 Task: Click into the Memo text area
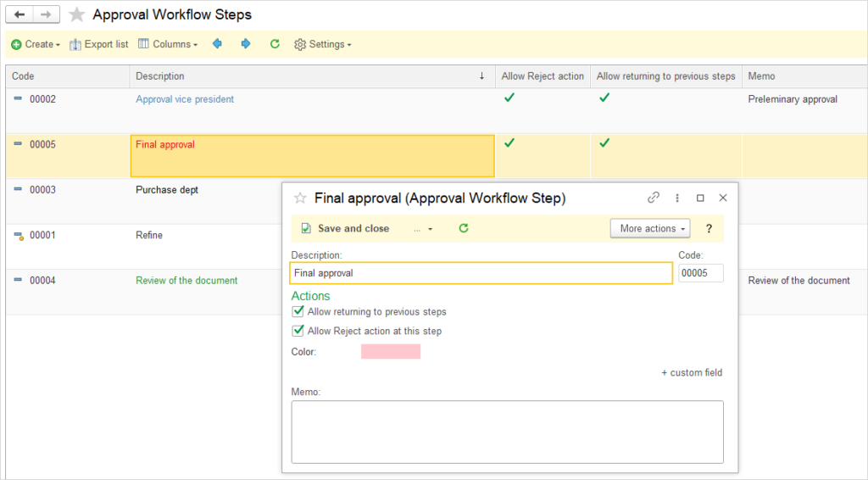pyautogui.click(x=507, y=432)
